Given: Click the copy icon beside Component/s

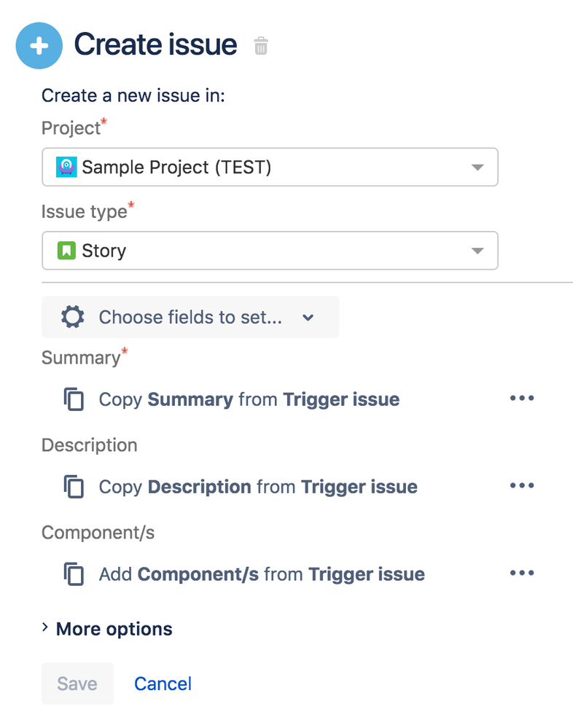Looking at the screenshot, I should click(x=74, y=574).
